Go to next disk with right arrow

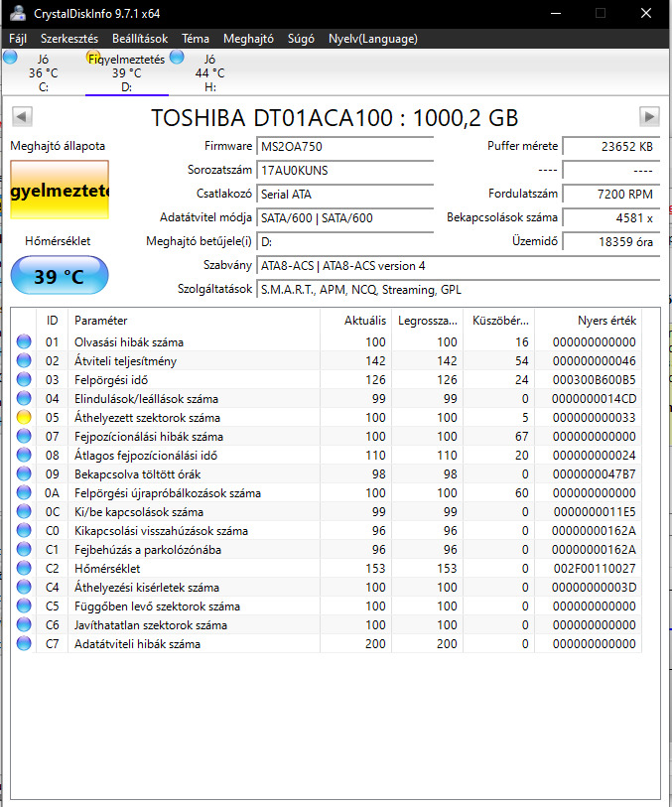[x=649, y=117]
